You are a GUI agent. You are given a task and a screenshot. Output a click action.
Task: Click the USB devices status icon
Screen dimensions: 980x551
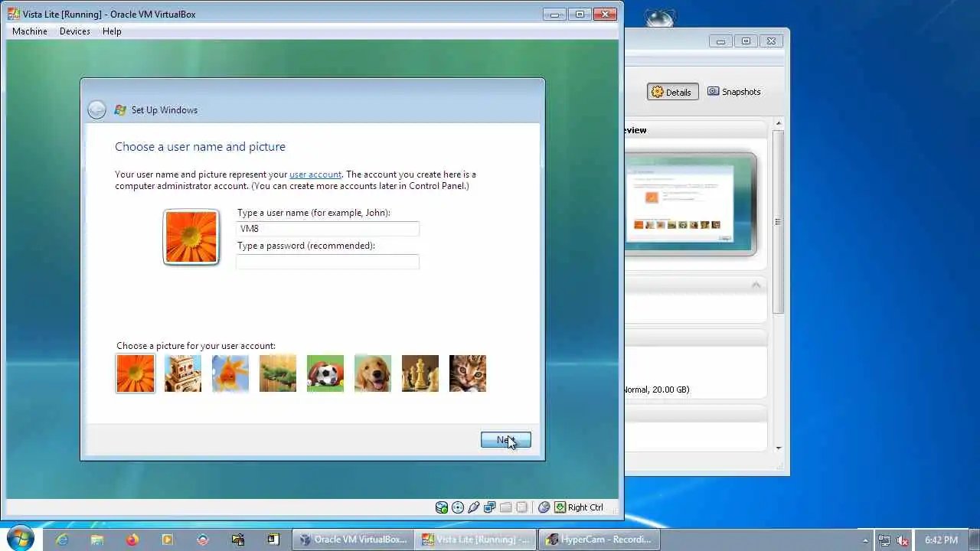click(474, 507)
